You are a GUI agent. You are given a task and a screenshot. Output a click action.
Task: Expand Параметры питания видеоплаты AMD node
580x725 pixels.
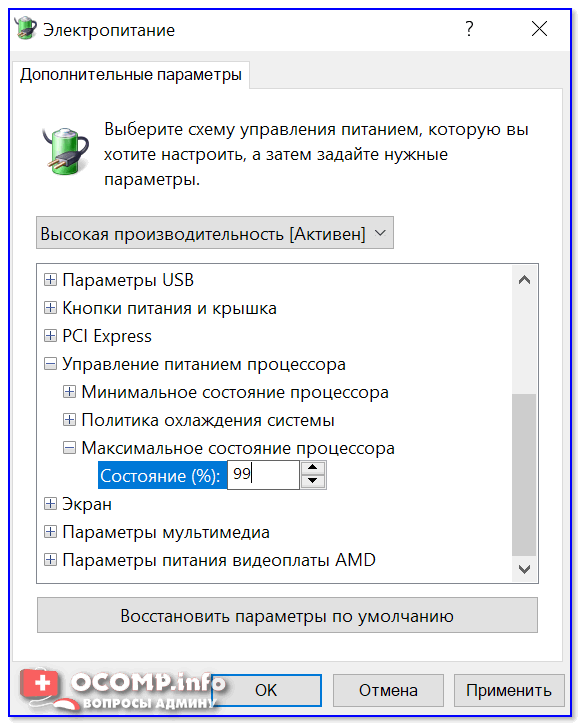50,560
